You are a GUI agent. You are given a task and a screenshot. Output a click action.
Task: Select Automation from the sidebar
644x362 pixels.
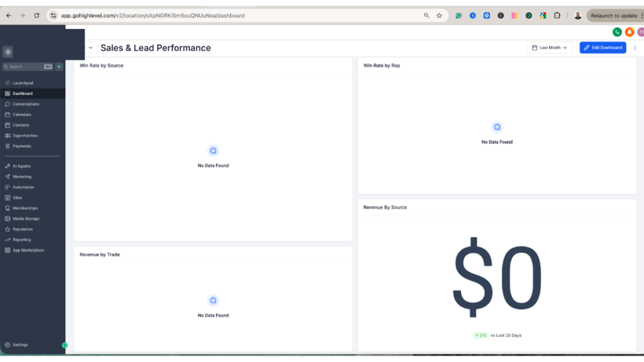(23, 187)
